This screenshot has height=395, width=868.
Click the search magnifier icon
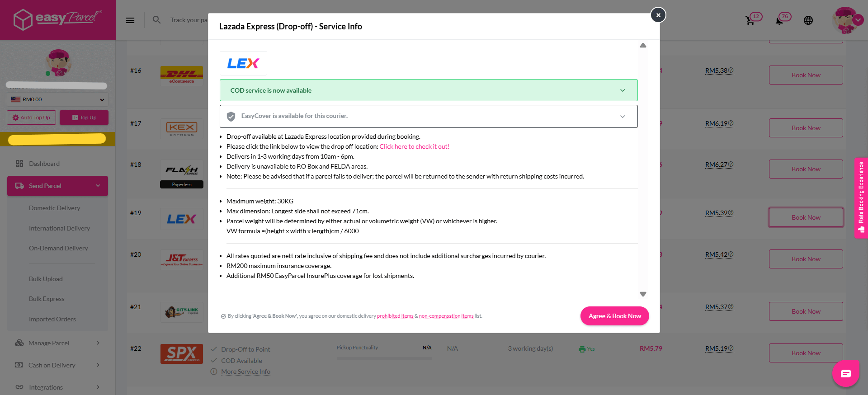[156, 20]
